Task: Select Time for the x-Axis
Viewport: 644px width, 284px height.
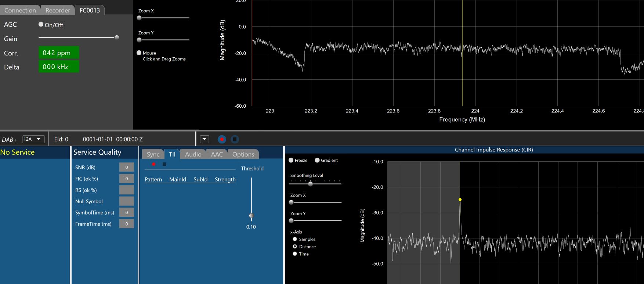Action: pyautogui.click(x=295, y=254)
